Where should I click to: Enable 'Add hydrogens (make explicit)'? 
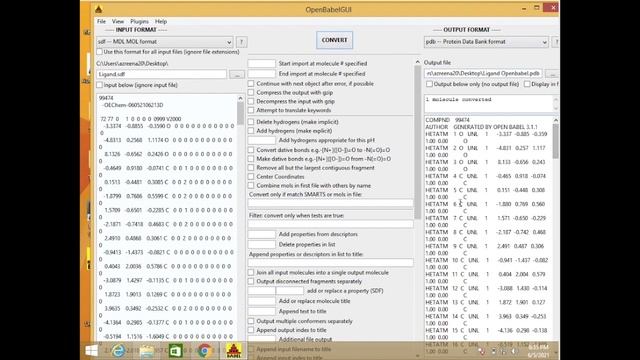(251, 131)
